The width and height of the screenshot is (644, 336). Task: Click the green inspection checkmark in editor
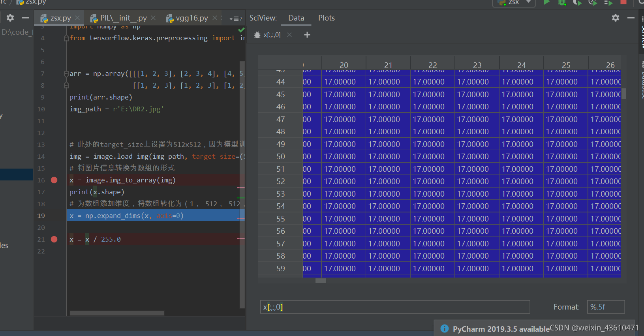[x=242, y=30]
